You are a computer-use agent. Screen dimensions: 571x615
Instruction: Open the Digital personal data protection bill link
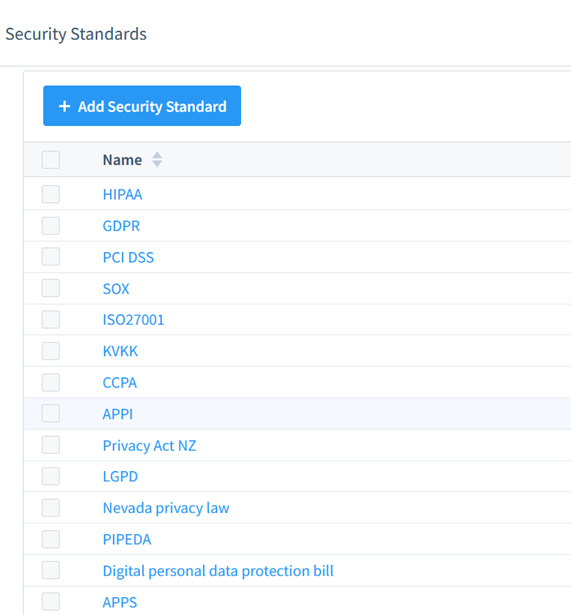(218, 571)
